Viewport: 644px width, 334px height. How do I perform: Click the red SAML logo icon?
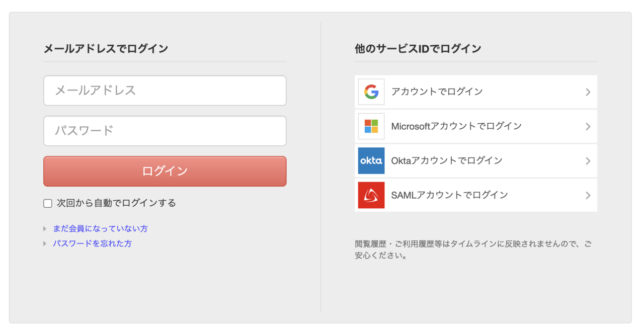click(x=371, y=195)
